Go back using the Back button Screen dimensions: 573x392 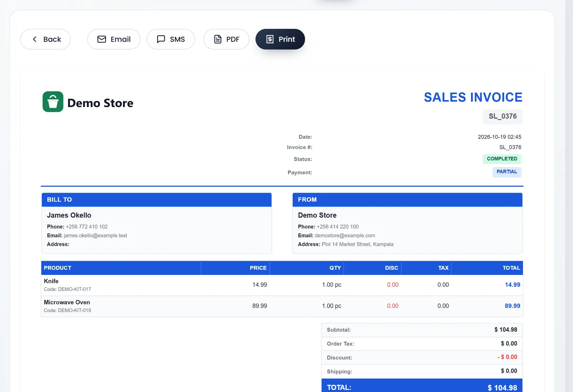tap(45, 39)
